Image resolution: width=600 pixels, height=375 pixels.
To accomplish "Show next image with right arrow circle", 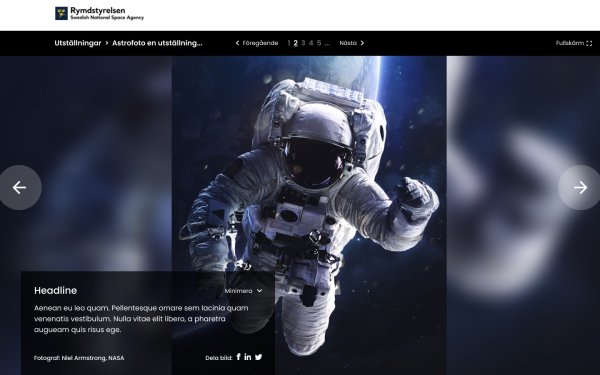I will coord(580,188).
